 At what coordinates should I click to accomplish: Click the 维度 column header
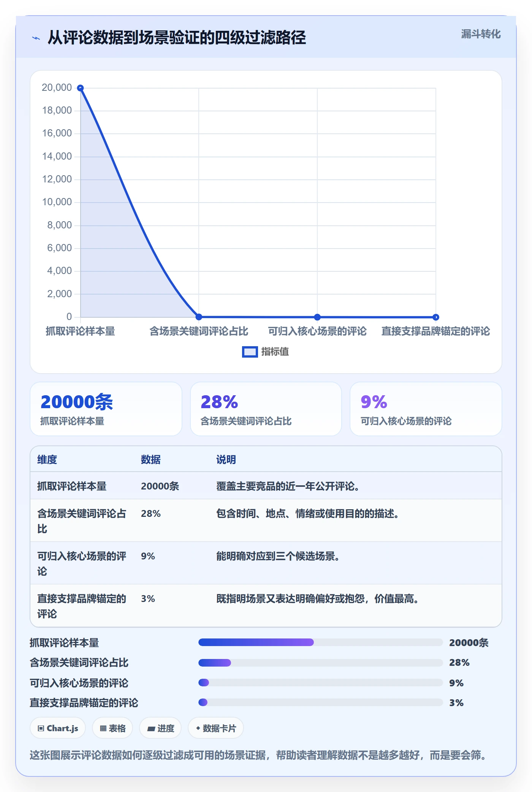(47, 459)
